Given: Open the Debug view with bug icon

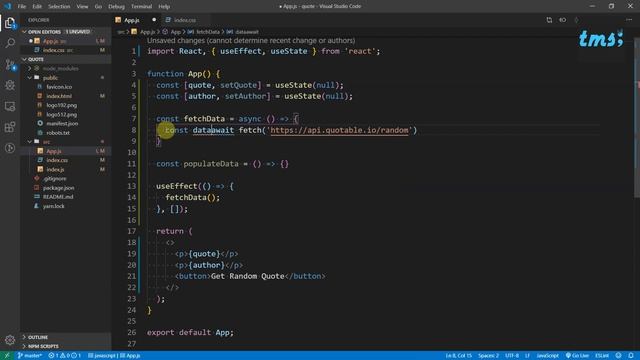Looking at the screenshot, I should coord(10,85).
